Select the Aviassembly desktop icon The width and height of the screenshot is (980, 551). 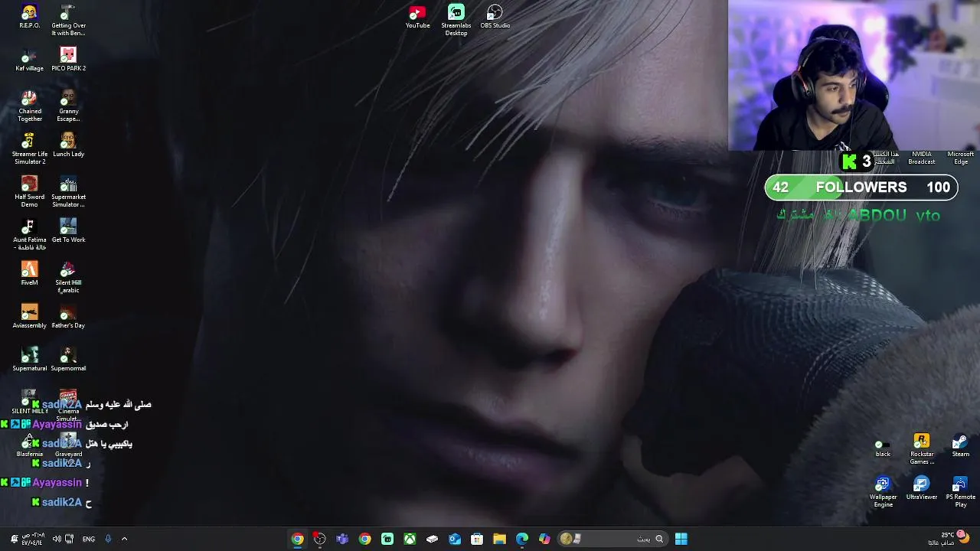(x=29, y=317)
